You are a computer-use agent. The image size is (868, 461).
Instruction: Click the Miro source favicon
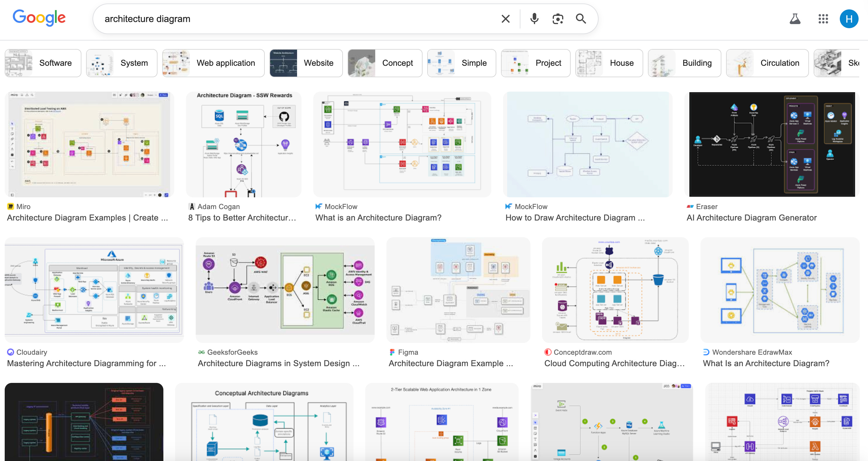click(11, 206)
